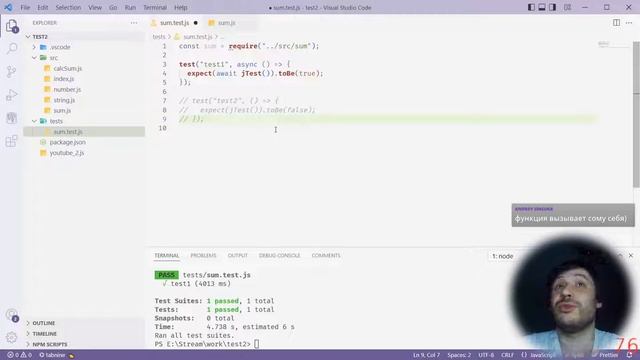Open calcSum.js in the explorer
The height and width of the screenshot is (360, 640).
point(84,69)
